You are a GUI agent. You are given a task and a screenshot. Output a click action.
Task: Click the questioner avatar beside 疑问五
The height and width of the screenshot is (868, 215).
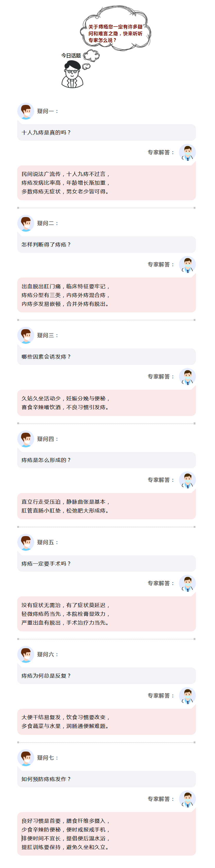point(25,542)
